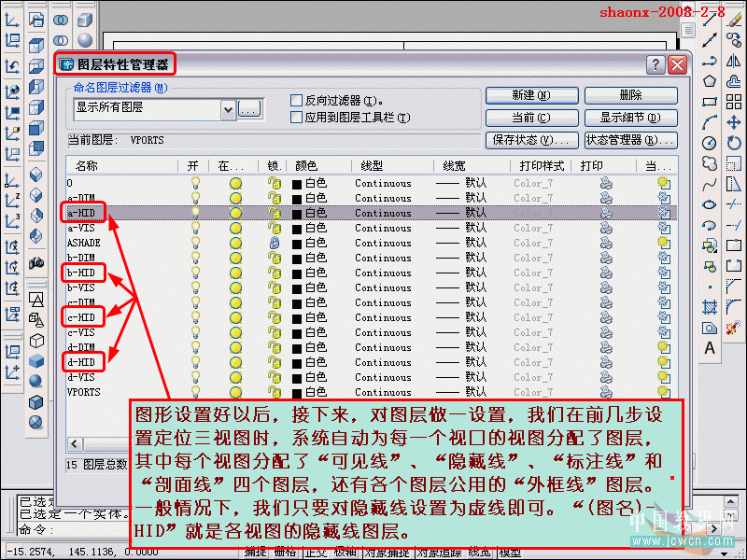Viewport: 747px width, 560px height.
Task: Select the Line draw tool
Action: [x=710, y=20]
